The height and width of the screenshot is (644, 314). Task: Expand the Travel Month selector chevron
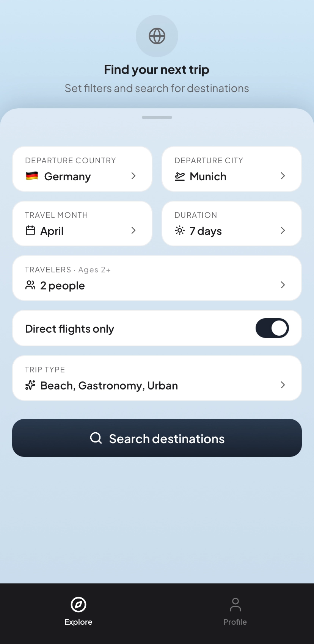[x=133, y=230]
